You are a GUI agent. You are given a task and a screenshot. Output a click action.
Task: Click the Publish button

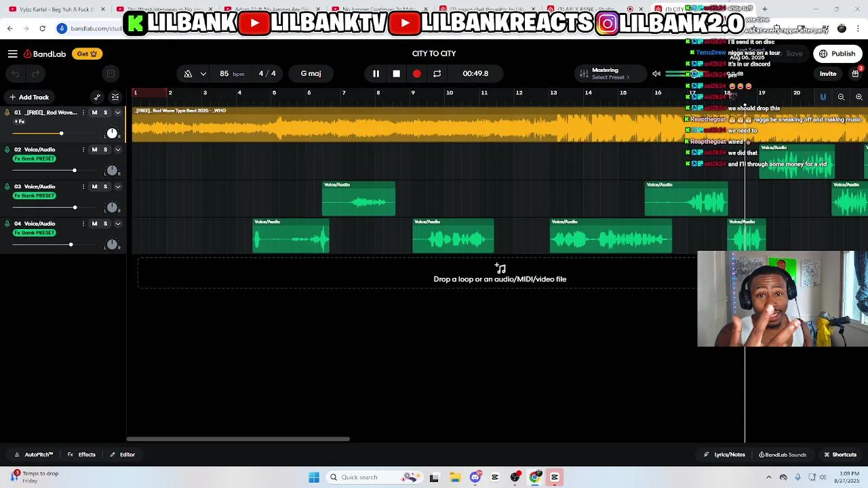(837, 54)
